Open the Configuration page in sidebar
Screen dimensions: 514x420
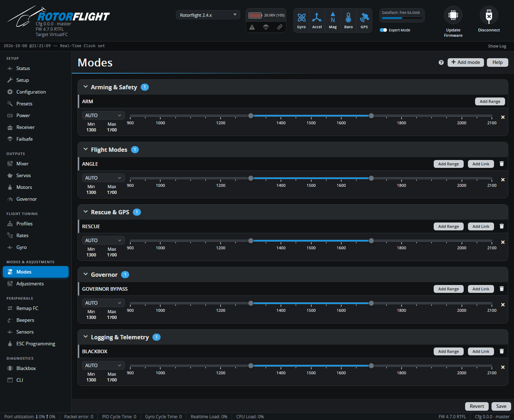[36, 92]
